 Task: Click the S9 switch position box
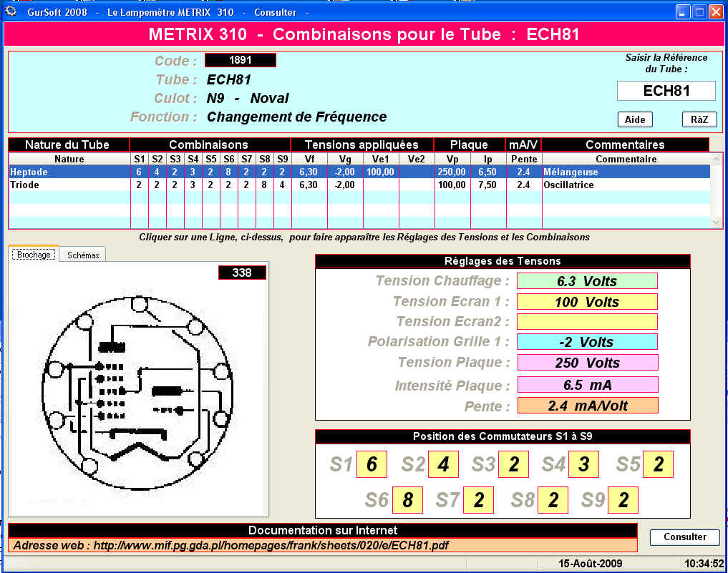click(x=623, y=500)
